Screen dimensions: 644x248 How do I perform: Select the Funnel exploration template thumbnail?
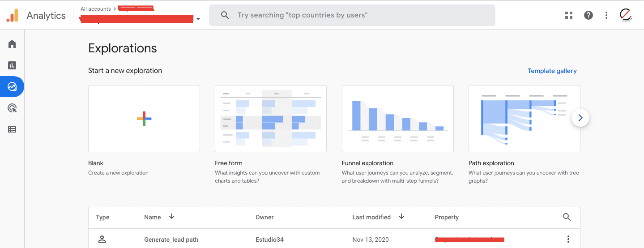coord(397,119)
